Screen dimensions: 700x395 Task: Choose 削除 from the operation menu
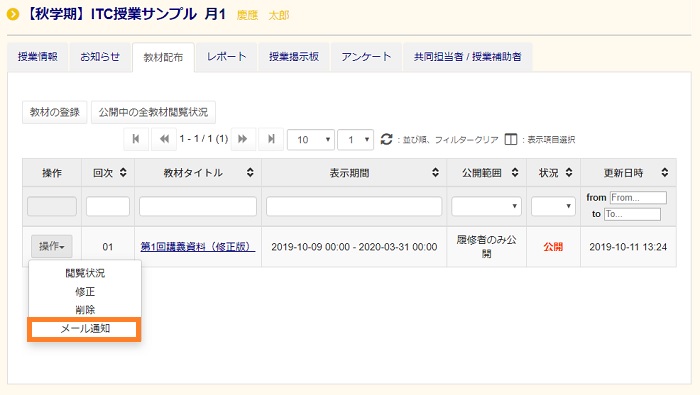[85, 310]
